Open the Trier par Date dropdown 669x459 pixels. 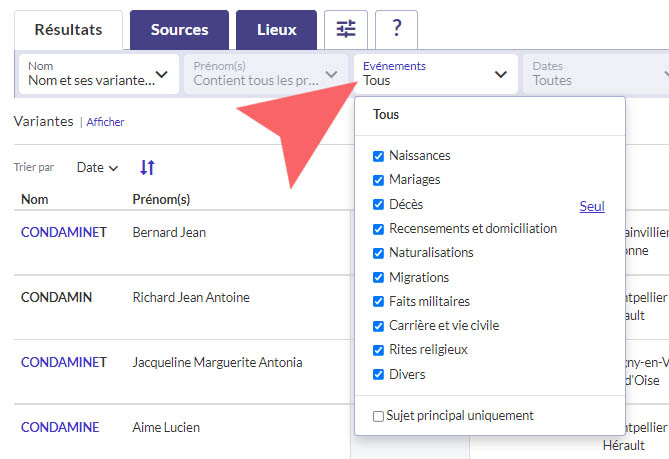[x=97, y=168]
